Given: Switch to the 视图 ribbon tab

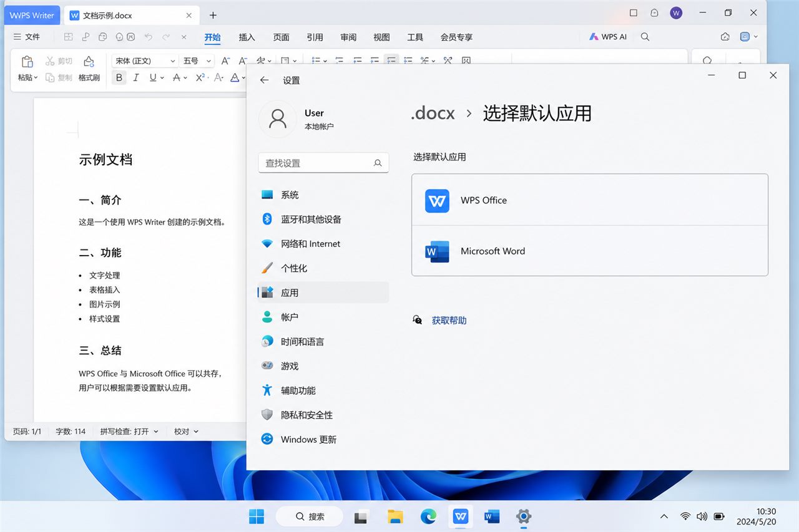Looking at the screenshot, I should pos(381,37).
